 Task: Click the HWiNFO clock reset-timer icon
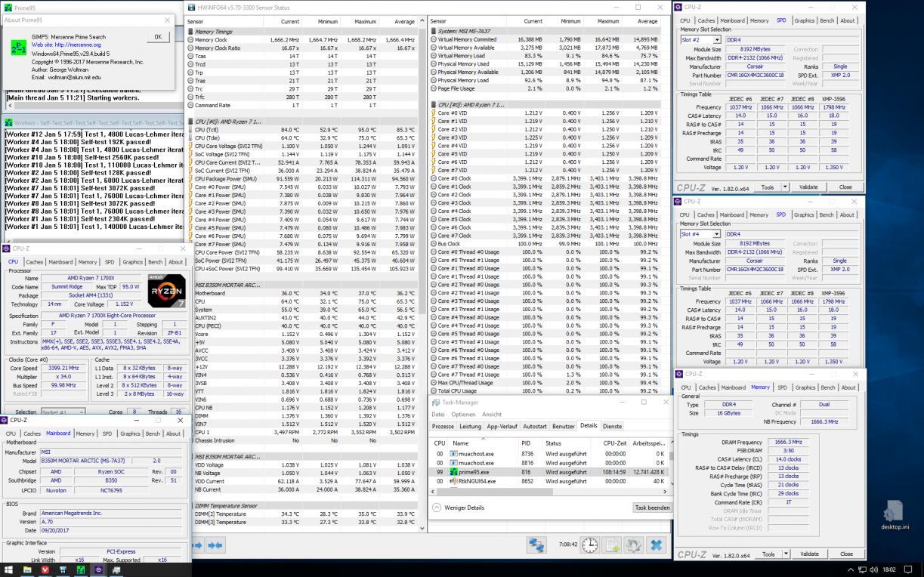point(590,545)
